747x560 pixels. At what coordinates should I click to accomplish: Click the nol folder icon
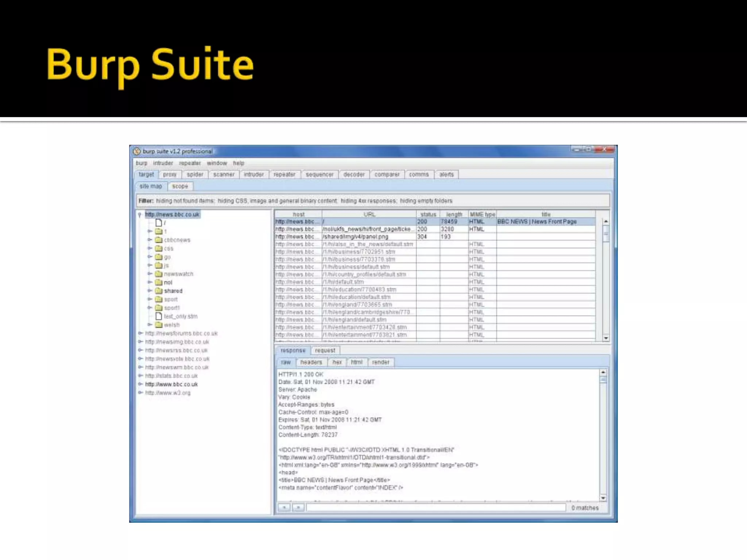click(x=159, y=282)
